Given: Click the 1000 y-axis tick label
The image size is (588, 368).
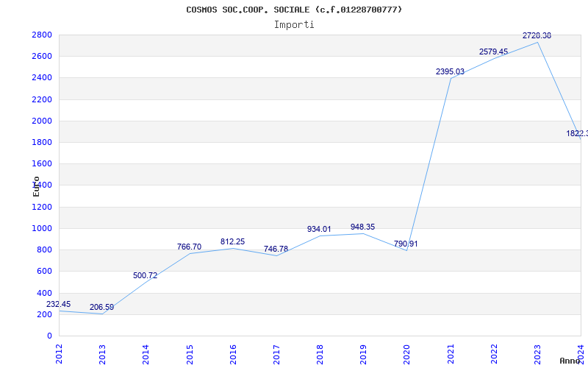Looking at the screenshot, I should pos(42,228).
